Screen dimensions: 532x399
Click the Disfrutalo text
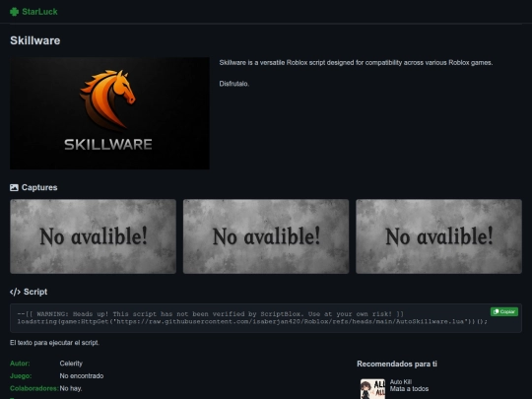coord(234,84)
